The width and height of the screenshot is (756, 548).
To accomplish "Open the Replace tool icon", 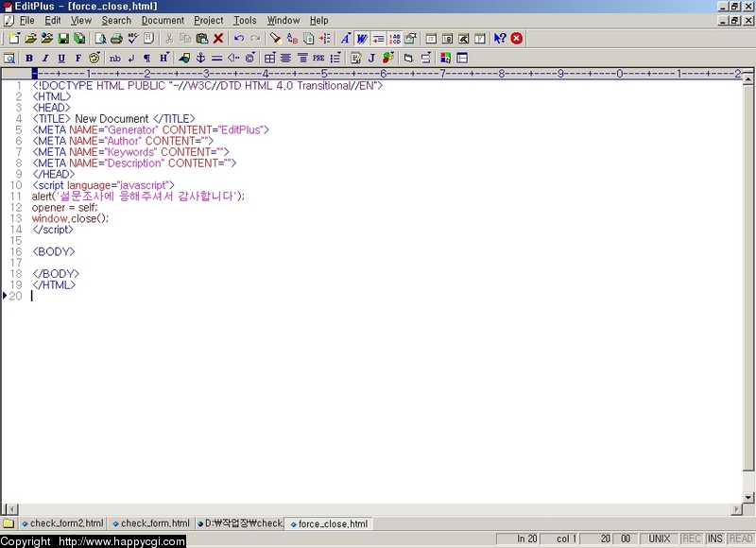I will point(292,39).
